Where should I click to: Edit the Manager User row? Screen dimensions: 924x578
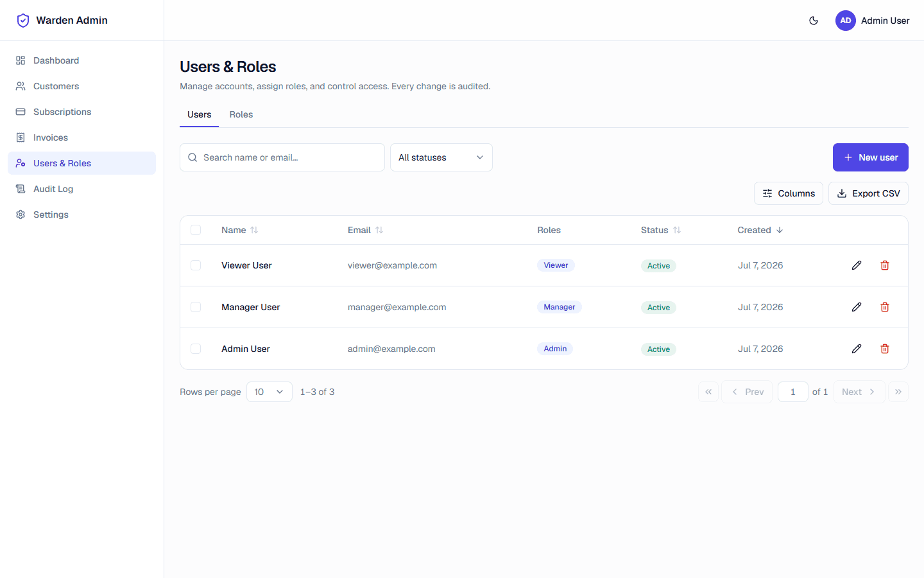pos(857,307)
